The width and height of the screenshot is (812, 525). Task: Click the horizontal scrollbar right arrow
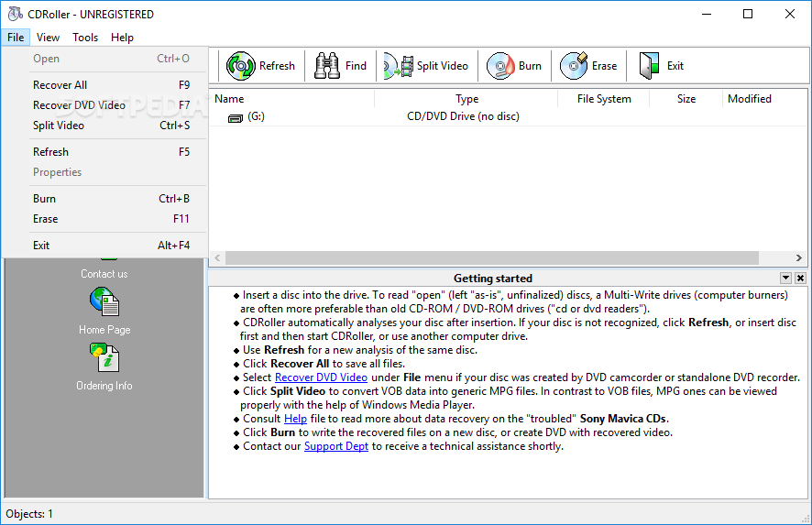coord(798,257)
